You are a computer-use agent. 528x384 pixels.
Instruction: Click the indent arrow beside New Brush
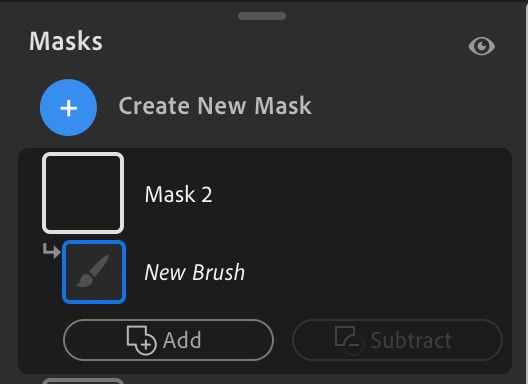click(52, 251)
